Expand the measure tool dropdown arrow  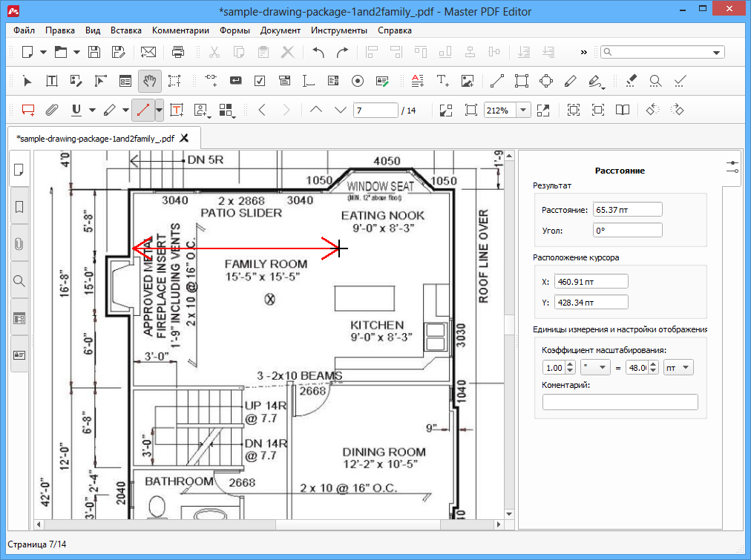point(159,110)
